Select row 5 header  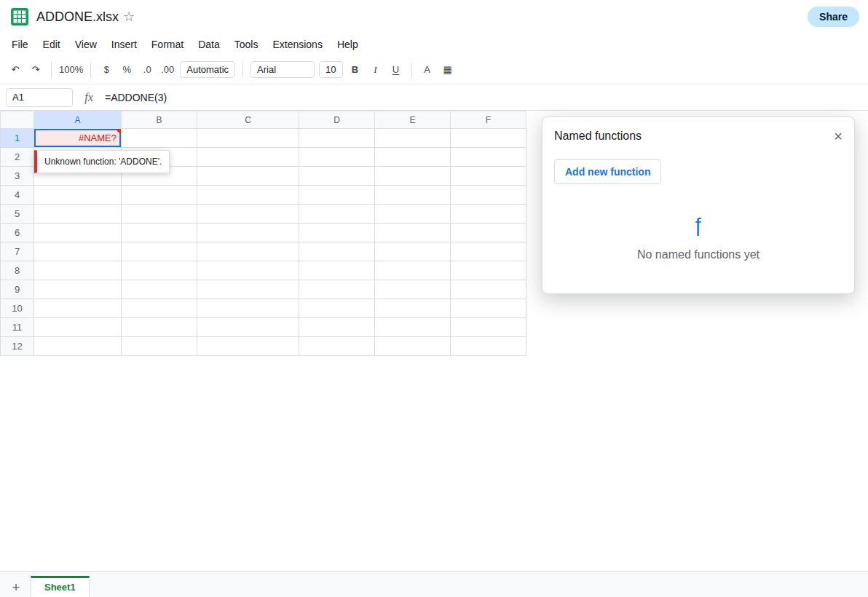point(17,214)
